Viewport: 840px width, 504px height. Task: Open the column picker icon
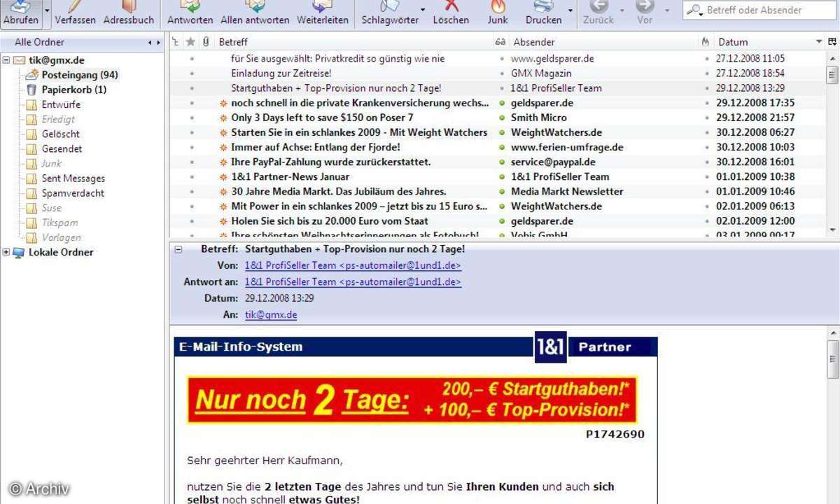832,42
